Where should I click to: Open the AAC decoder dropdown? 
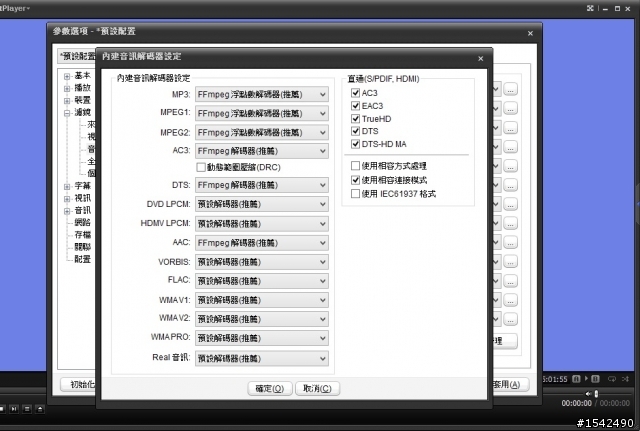point(262,243)
